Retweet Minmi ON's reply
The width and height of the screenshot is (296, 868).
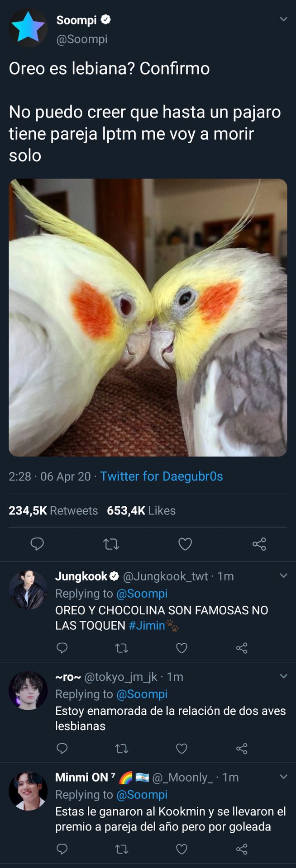click(x=122, y=849)
